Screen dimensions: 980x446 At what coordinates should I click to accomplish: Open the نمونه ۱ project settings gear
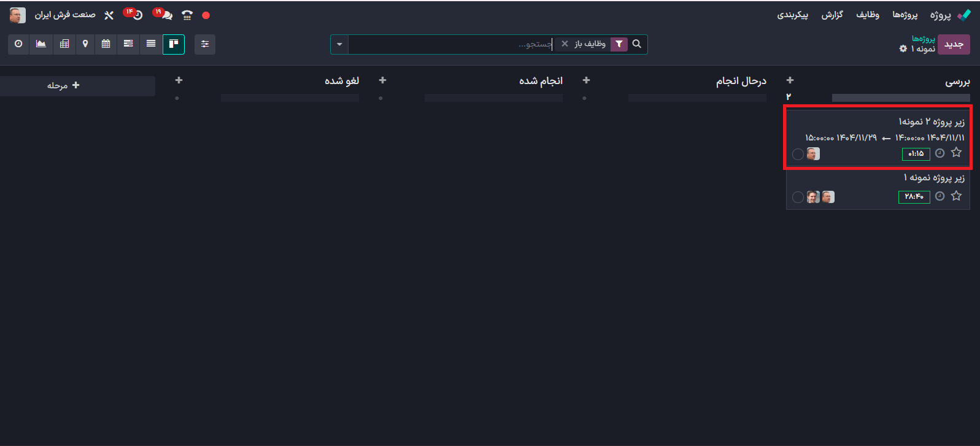pyautogui.click(x=903, y=49)
